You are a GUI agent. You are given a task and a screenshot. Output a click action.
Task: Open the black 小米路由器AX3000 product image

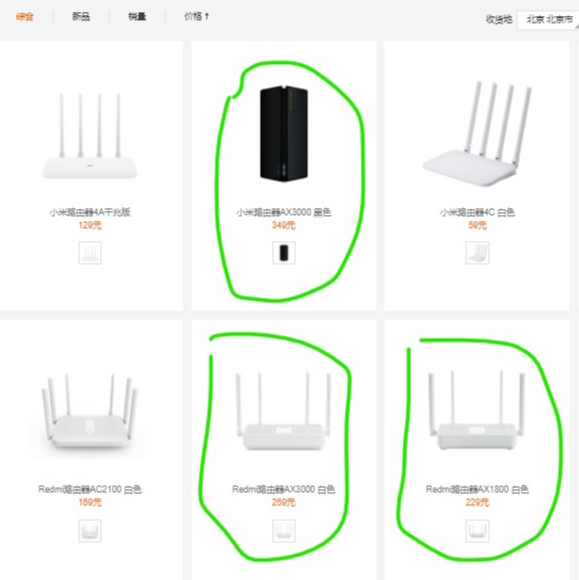point(284,134)
